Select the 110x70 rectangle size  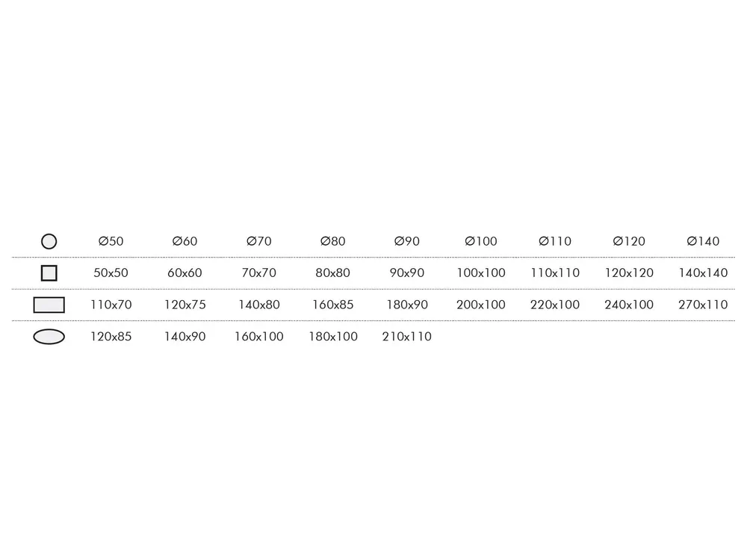[111, 305]
